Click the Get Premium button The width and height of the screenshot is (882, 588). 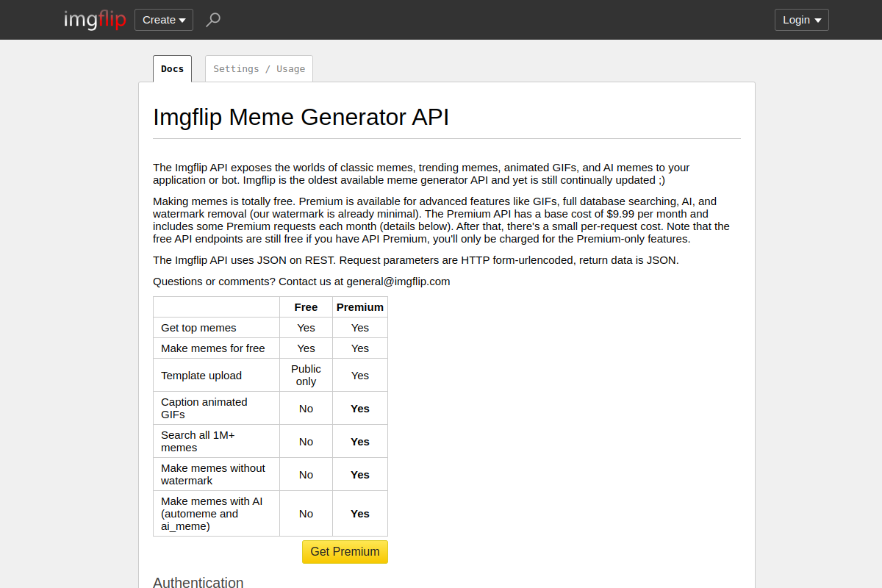345,552
